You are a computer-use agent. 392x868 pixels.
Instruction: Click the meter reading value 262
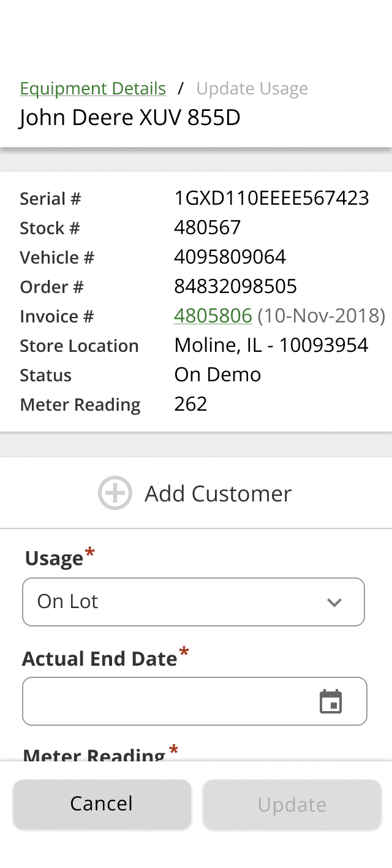point(191,404)
